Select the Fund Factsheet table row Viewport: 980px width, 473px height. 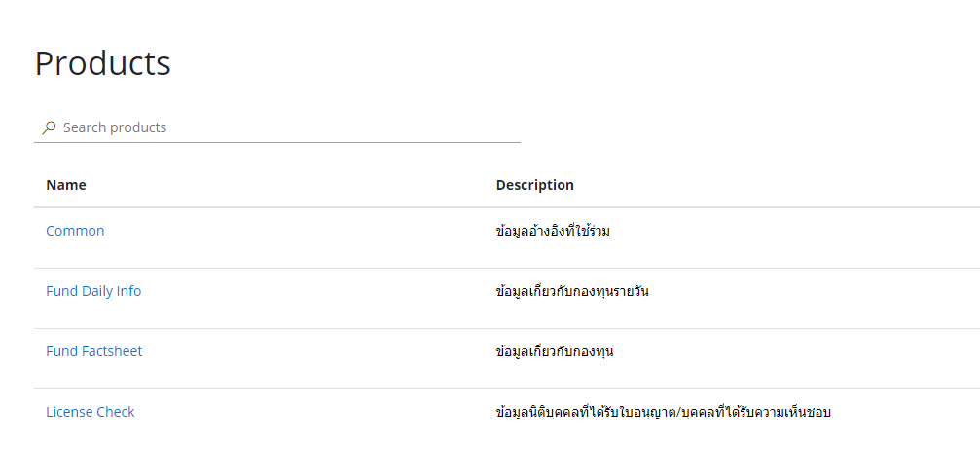[x=292, y=359]
